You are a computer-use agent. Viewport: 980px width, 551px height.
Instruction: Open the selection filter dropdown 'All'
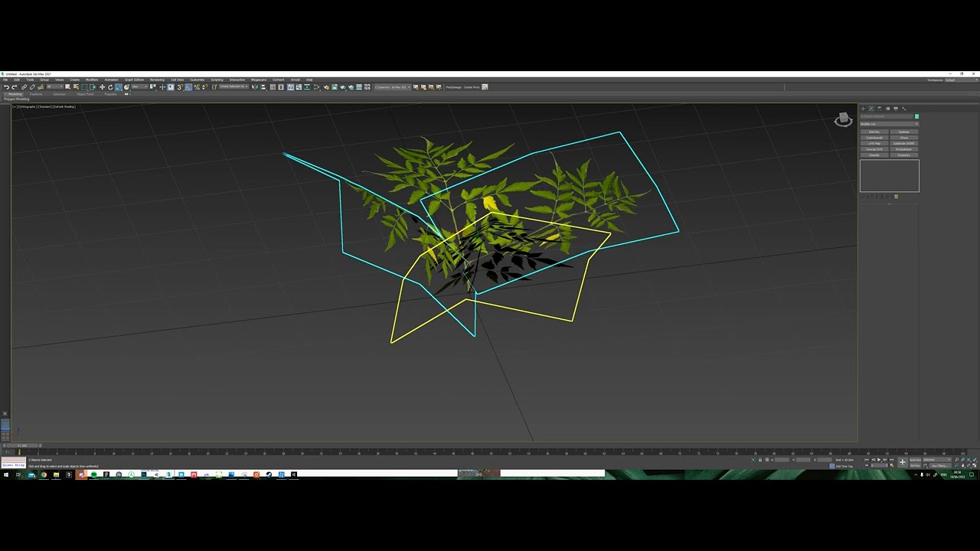[x=55, y=86]
